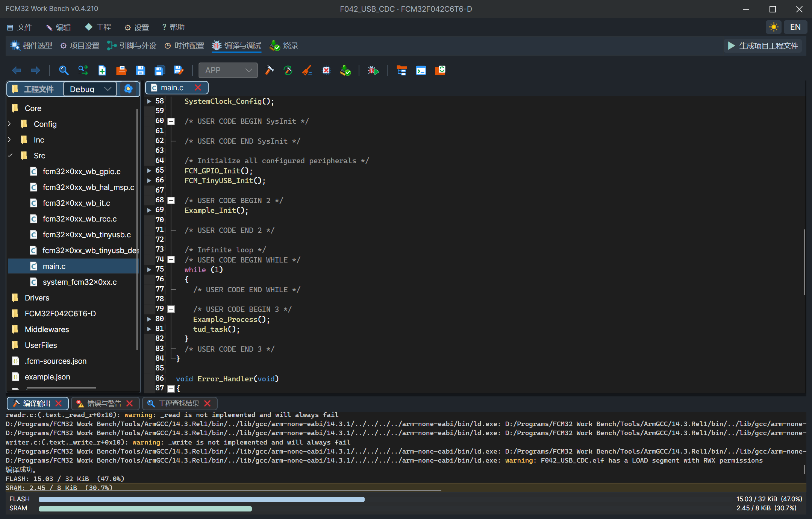
Task: Click the FLASH usage progress bar
Action: coord(201,499)
